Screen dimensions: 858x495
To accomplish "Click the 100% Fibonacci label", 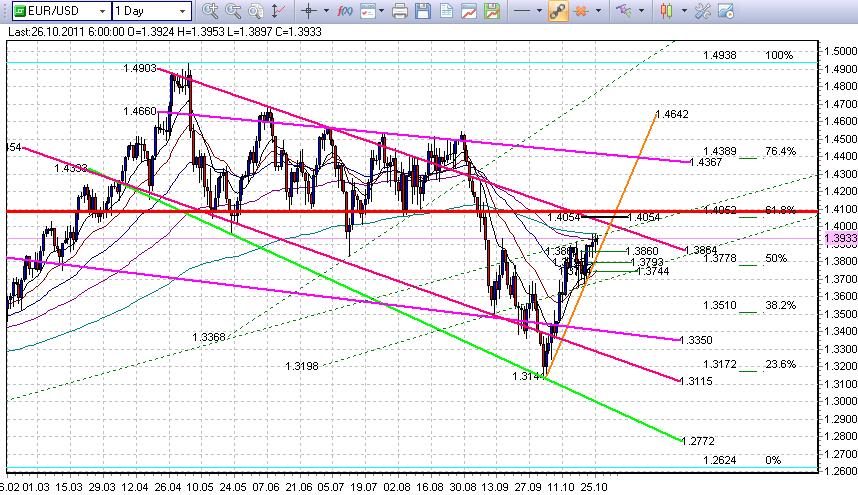I will [x=779, y=55].
